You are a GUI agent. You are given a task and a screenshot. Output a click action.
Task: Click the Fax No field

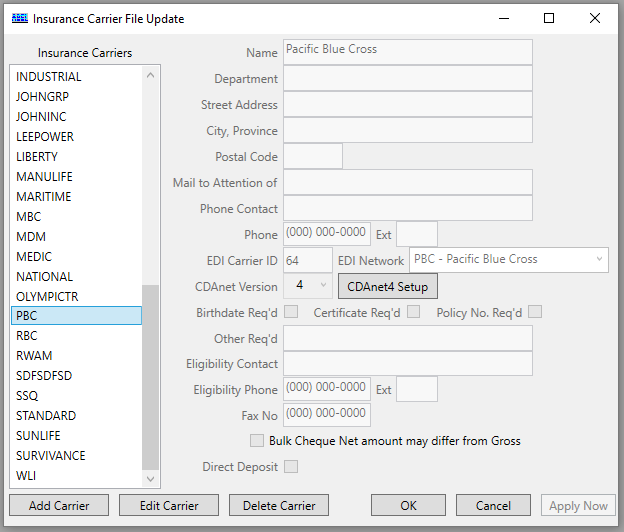click(x=327, y=415)
